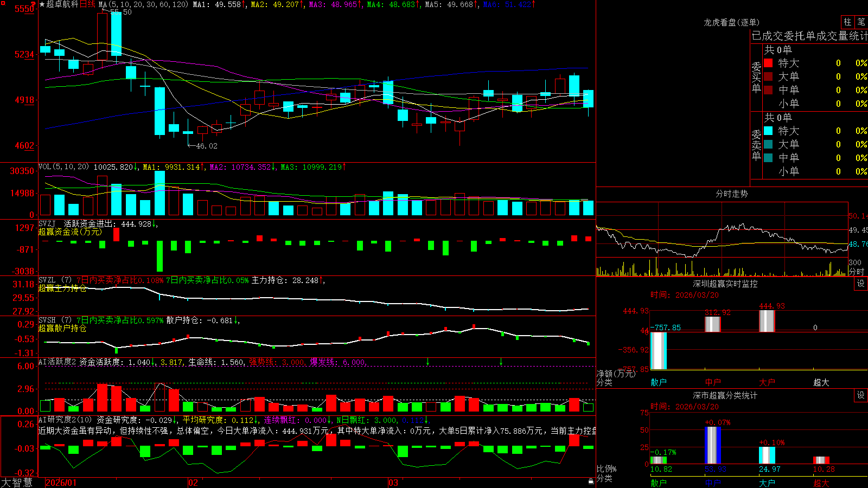Click the cyan 大户 bar showing +0.10%

click(767, 455)
